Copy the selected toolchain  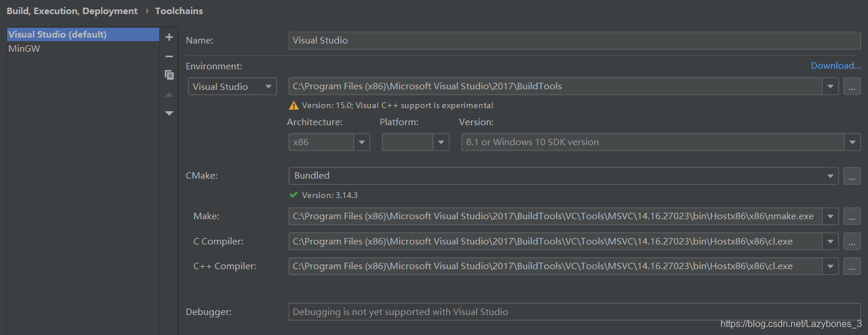click(x=169, y=75)
